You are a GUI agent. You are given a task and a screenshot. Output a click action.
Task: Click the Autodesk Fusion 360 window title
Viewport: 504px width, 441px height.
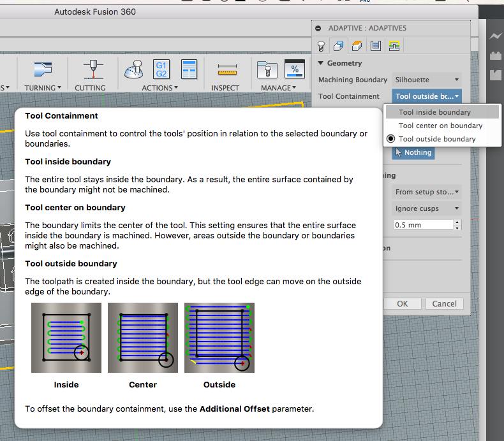point(95,12)
